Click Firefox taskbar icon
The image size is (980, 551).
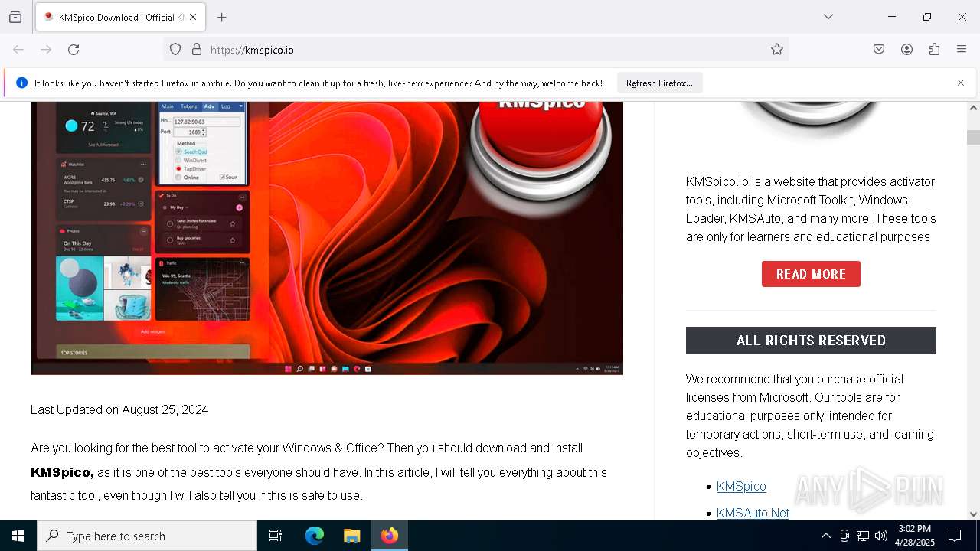click(x=390, y=536)
